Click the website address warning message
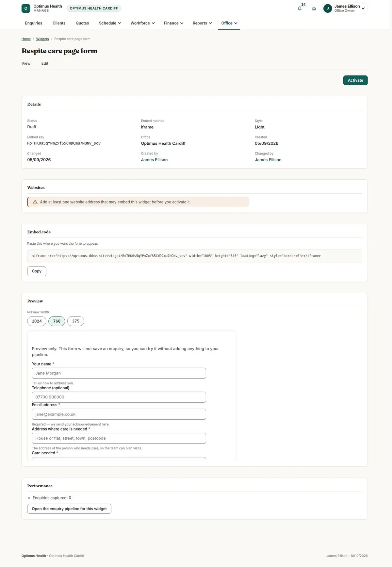392x567 pixels. pos(138,202)
